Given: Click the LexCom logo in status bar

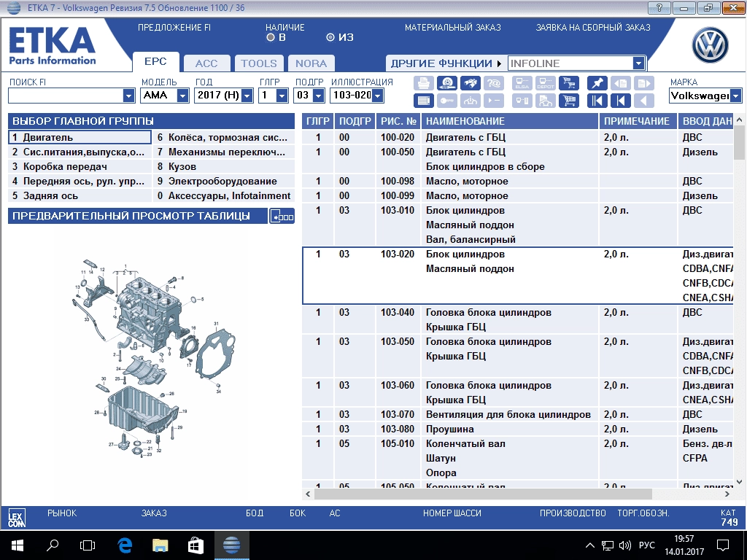Looking at the screenshot, I should click(x=17, y=518).
